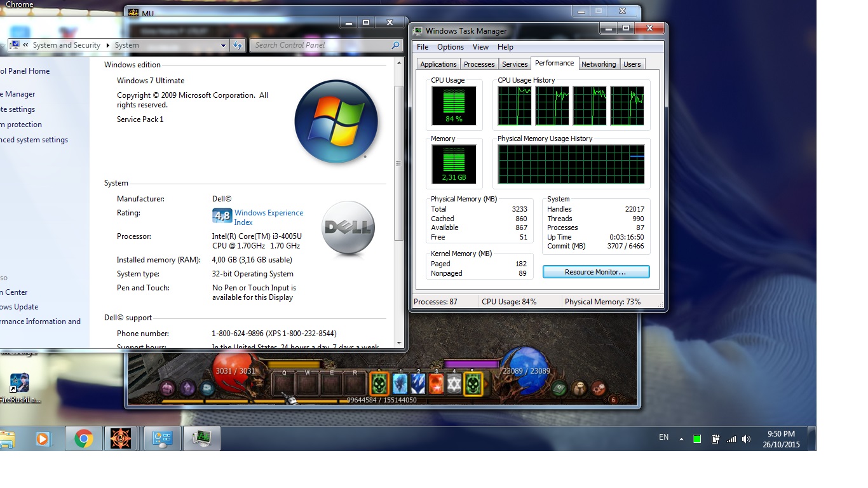Open Chrome from the taskbar
Viewport: 868px width, 488px height.
point(84,438)
